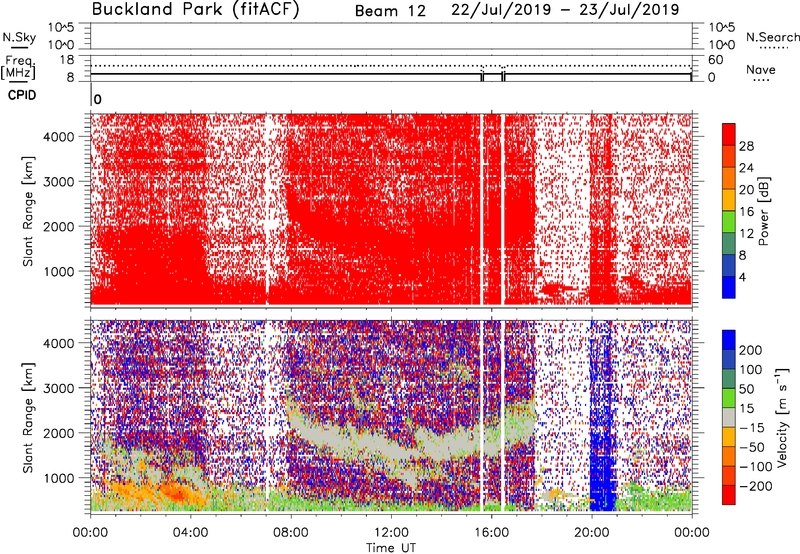This screenshot has width=800, height=554.
Task: Click the "-100" tick on the velocity colorbar
Action: pos(756,467)
